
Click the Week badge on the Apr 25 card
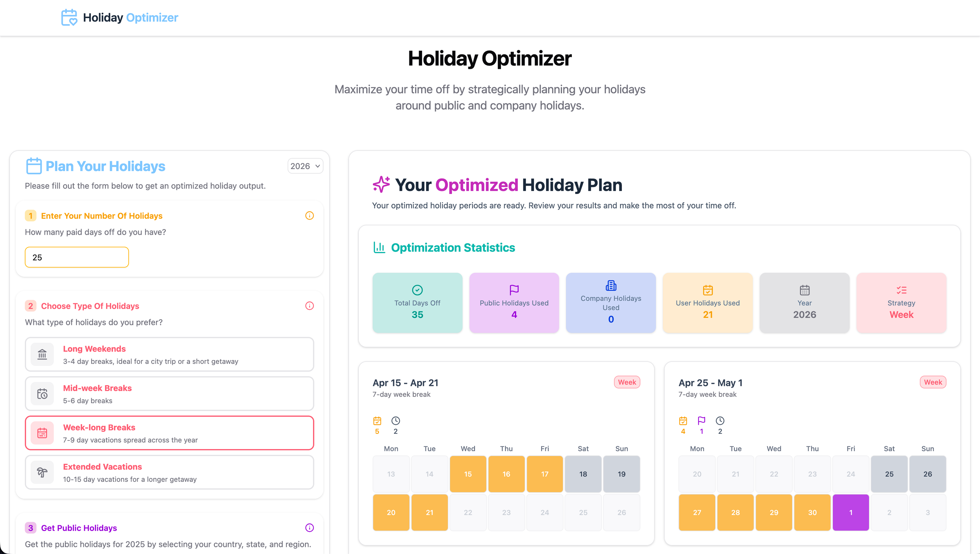pyautogui.click(x=933, y=382)
